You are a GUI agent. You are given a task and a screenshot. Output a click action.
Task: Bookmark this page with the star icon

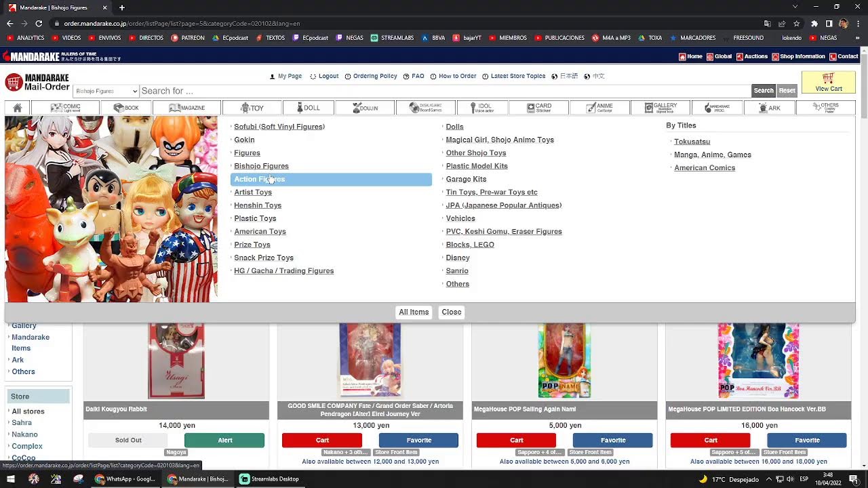pos(797,23)
